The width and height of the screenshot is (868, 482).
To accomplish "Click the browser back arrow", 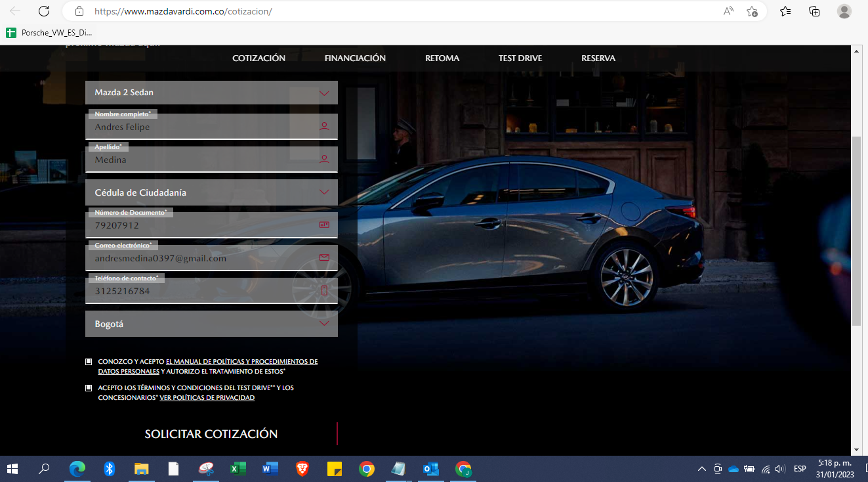I will tap(15, 11).
